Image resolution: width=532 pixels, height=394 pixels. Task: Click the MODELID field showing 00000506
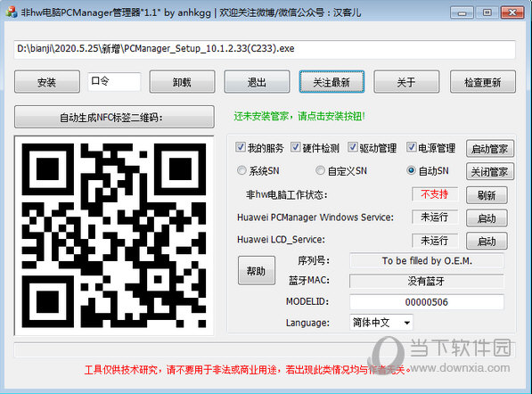pyautogui.click(x=427, y=302)
